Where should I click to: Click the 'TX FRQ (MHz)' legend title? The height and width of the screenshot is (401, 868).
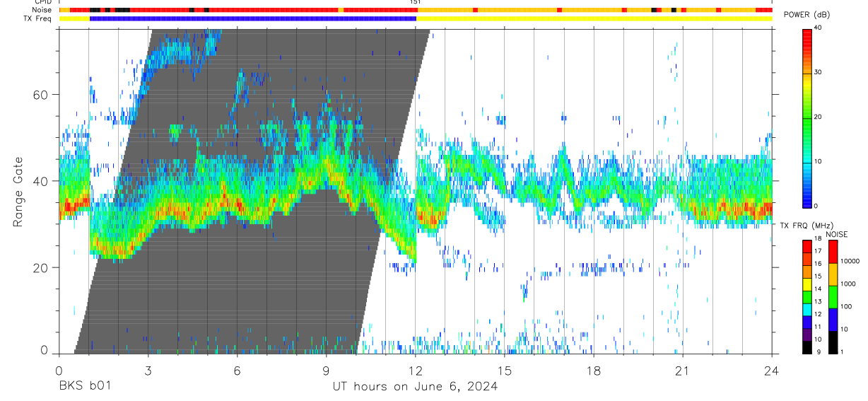pos(805,225)
